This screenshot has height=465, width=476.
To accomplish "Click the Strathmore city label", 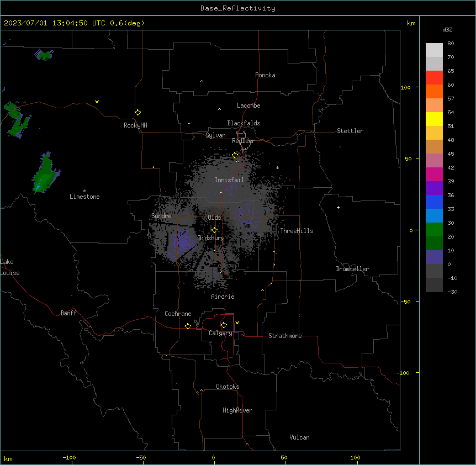I will coord(285,336).
